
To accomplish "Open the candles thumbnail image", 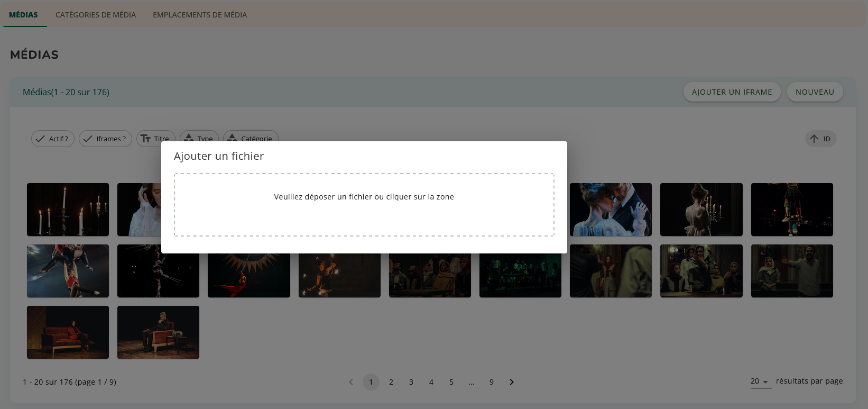I will (68, 210).
